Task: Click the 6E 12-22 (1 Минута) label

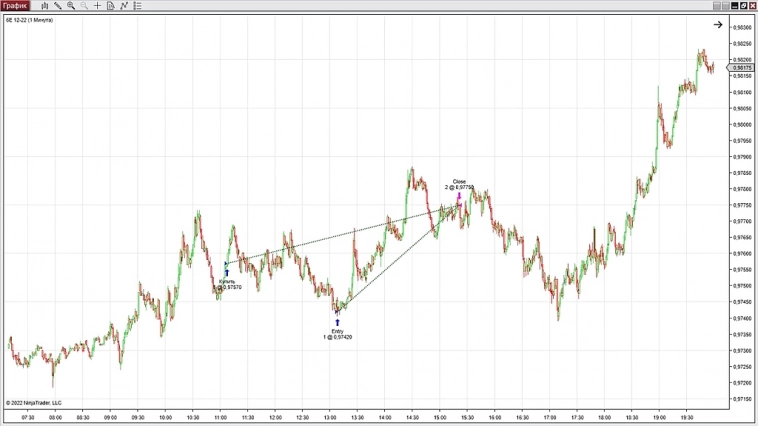Action: (x=29, y=20)
